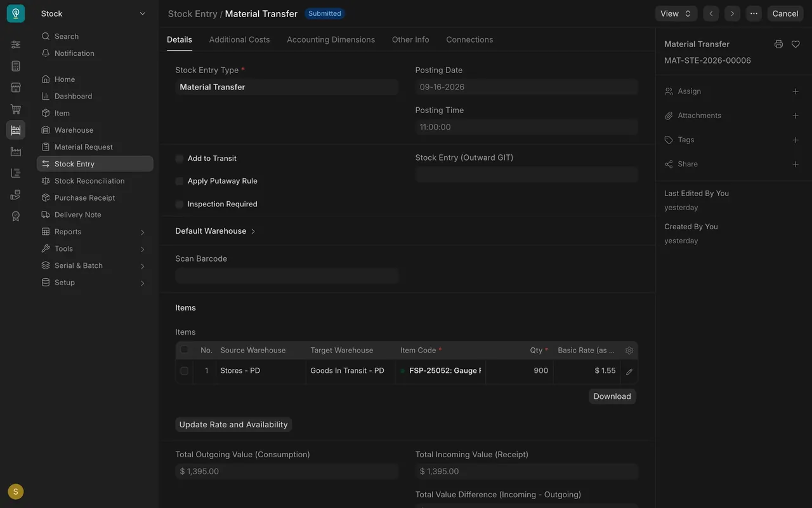Open the calculator icon in the left rail

[16, 66]
